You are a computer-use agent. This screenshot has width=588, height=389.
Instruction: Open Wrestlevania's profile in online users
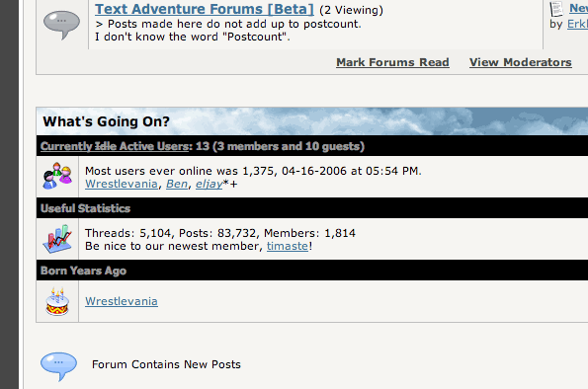122,184
